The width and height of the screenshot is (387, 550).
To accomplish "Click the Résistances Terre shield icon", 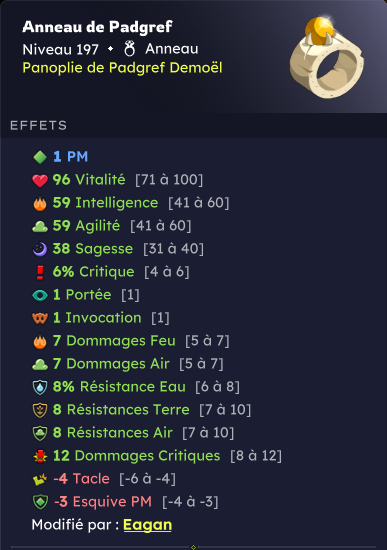I will [40, 410].
